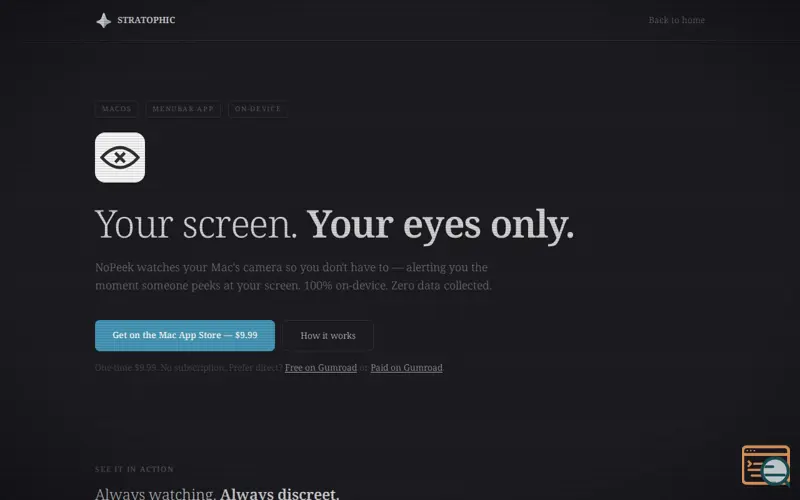The width and height of the screenshot is (800, 500).
Task: Go back via Back to home link
Action: pyautogui.click(x=677, y=20)
